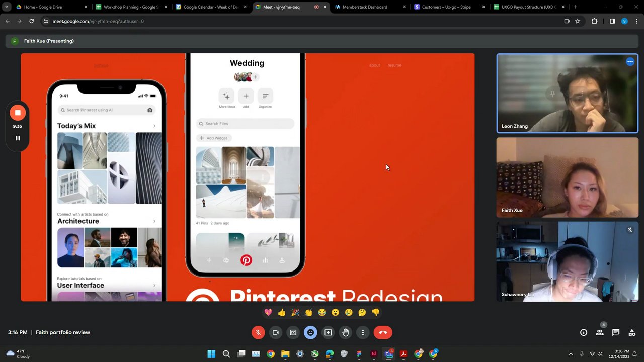Switch to the Google Calendar tab
Image resolution: width=644 pixels, height=362 pixels.
point(211,7)
